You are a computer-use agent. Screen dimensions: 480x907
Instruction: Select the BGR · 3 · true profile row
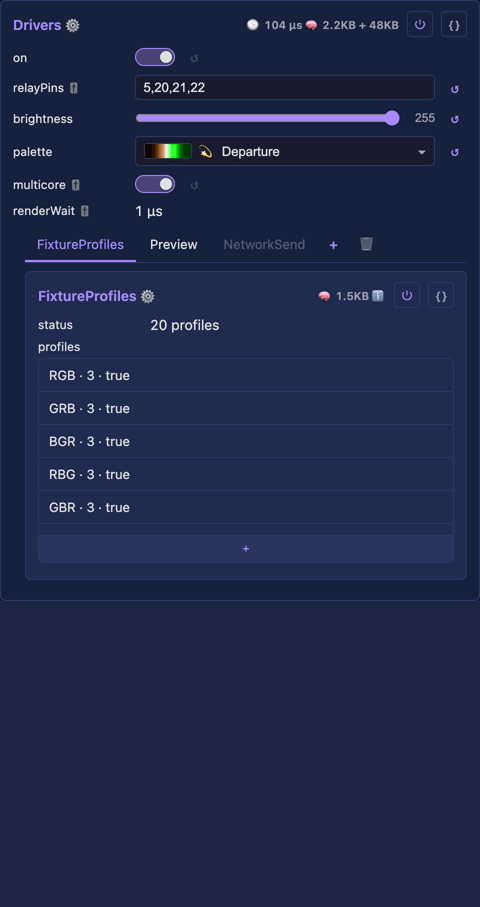tap(246, 441)
